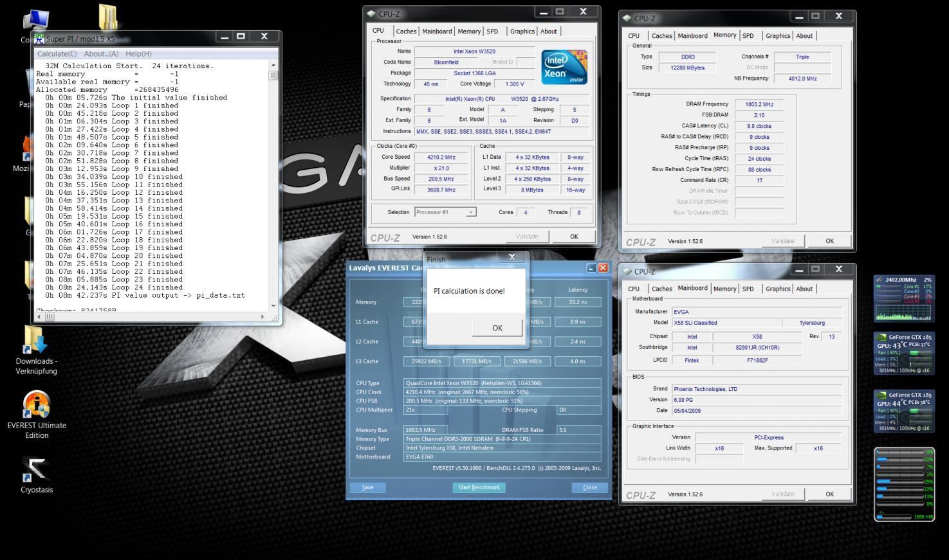Confirm OK in PI calculation done dialog
The image size is (949, 560).
497,328
